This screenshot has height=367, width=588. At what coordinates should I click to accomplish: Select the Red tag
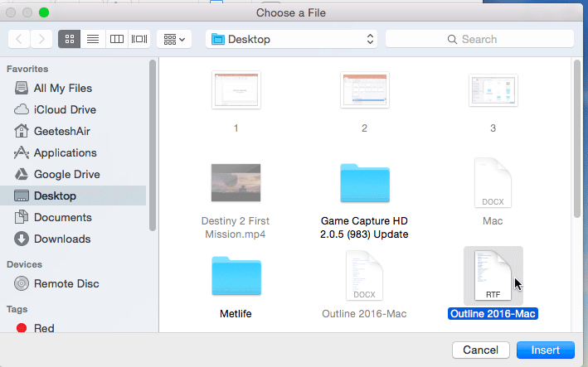tap(73, 328)
